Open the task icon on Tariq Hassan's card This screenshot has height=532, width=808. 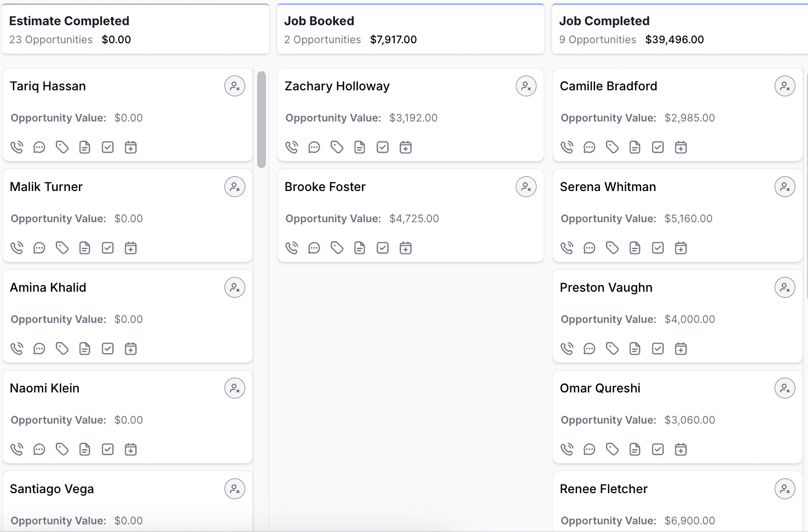coord(108,147)
